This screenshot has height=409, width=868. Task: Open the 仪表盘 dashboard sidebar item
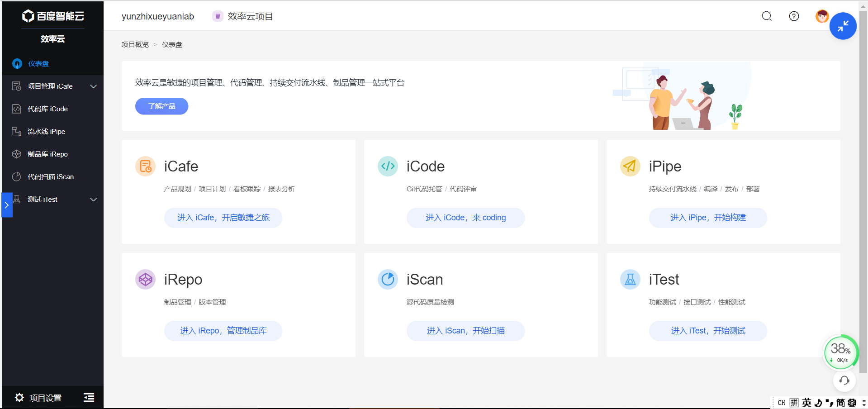pos(52,64)
